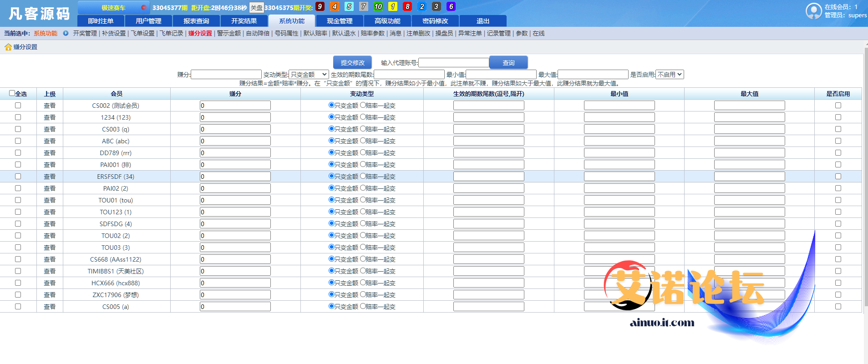Click the blue arrow icon after 系统功能
868x364 pixels.
tap(66, 33)
